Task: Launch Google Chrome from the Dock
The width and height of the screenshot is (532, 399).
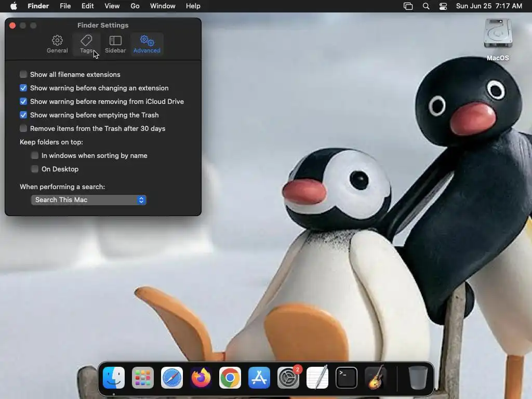Action: tap(230, 378)
